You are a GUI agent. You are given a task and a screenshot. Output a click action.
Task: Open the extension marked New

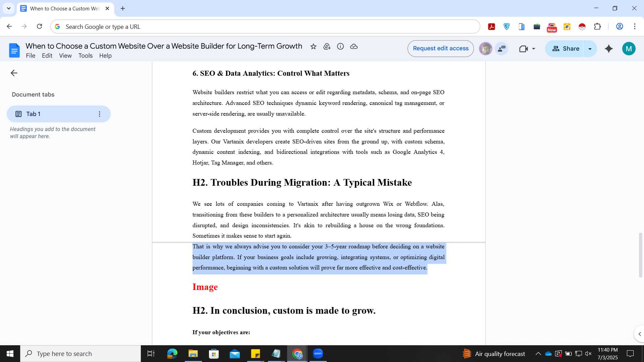[552, 27]
